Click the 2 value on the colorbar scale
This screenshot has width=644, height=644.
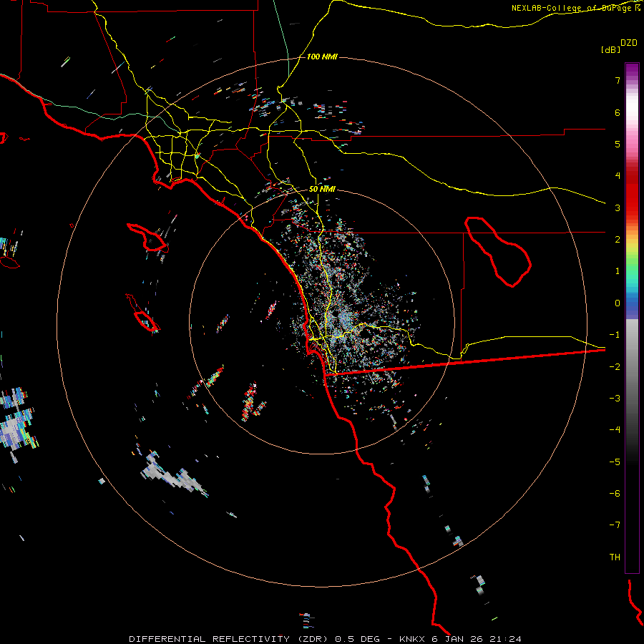[618, 240]
